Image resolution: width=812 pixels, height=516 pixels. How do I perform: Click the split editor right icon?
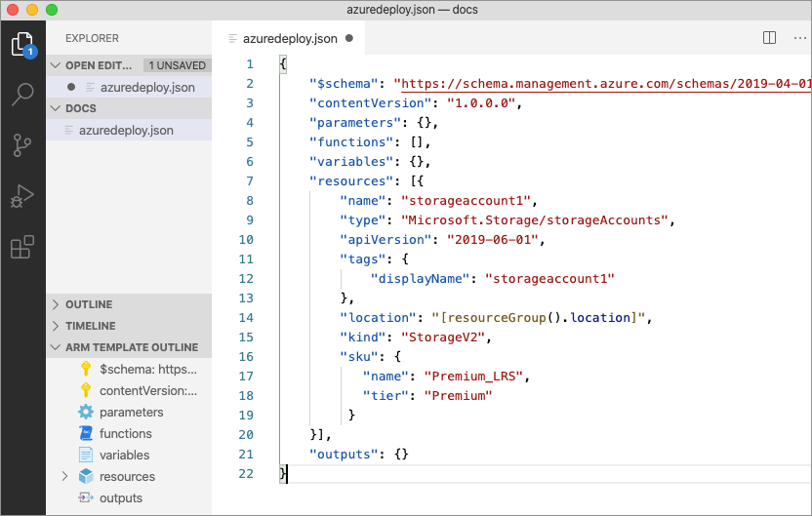click(769, 38)
